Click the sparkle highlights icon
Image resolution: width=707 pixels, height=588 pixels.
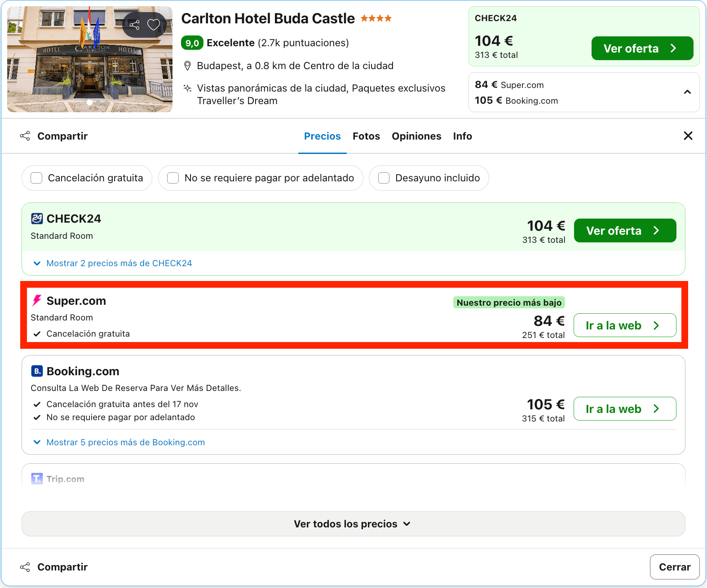188,88
